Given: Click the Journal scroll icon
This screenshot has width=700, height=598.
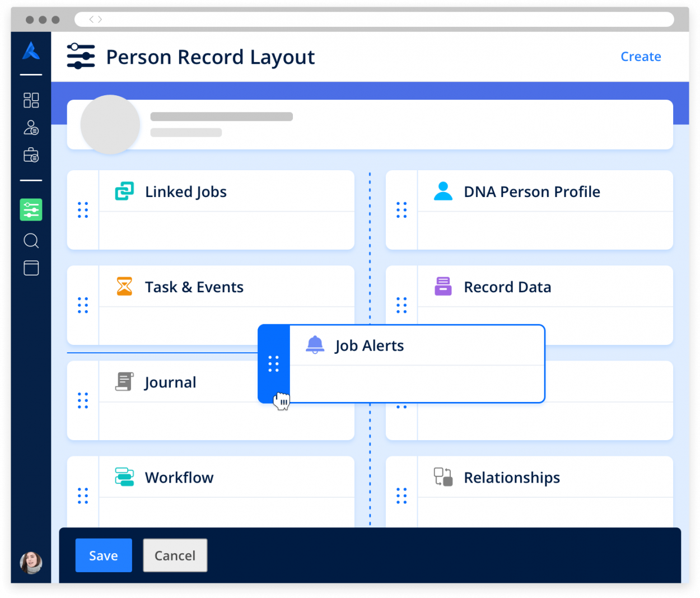Looking at the screenshot, I should [124, 381].
